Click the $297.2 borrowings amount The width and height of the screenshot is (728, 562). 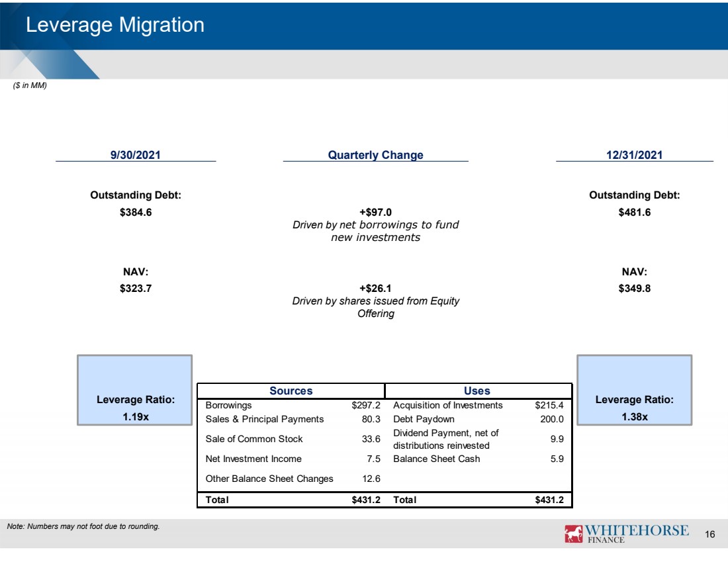pyautogui.click(x=366, y=406)
